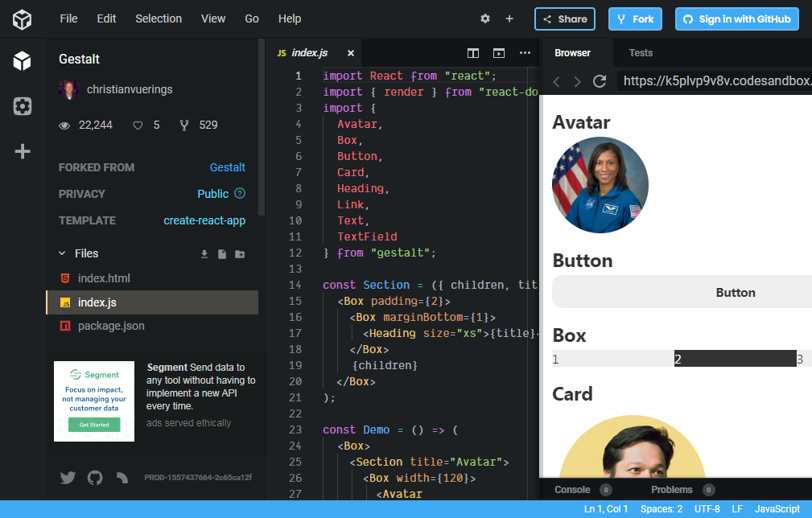Viewport: 812px width, 518px height.
Task: Open configuration files sidebar gear icon
Action: [x=23, y=106]
